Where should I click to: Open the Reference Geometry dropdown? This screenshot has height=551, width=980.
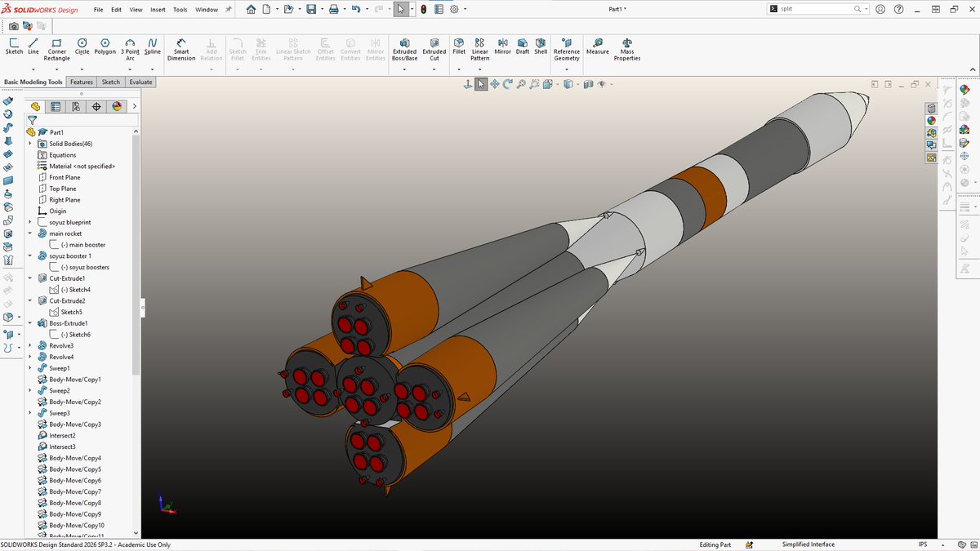(x=567, y=69)
